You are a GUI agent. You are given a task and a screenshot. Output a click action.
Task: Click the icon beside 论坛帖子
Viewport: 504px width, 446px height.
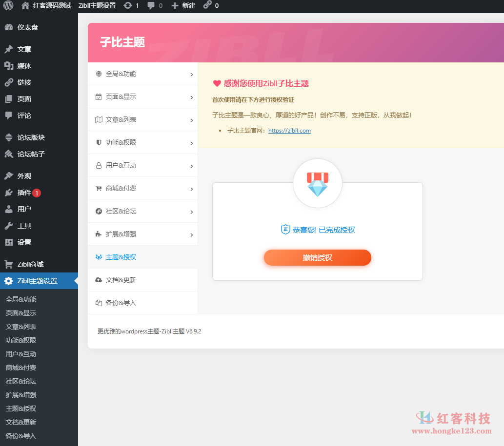(9, 154)
